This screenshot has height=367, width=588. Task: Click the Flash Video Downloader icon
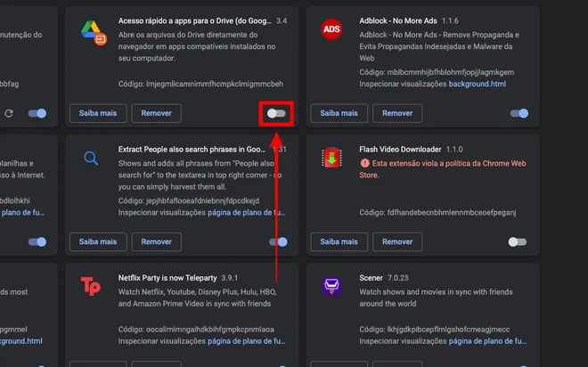click(x=331, y=158)
